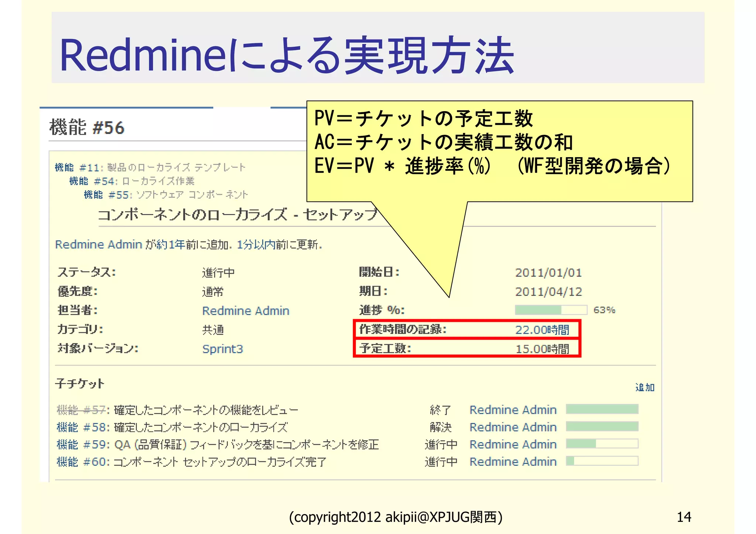Open 22.00時間 logged work time link
Viewport: 756px width, 534px height.
click(x=542, y=330)
